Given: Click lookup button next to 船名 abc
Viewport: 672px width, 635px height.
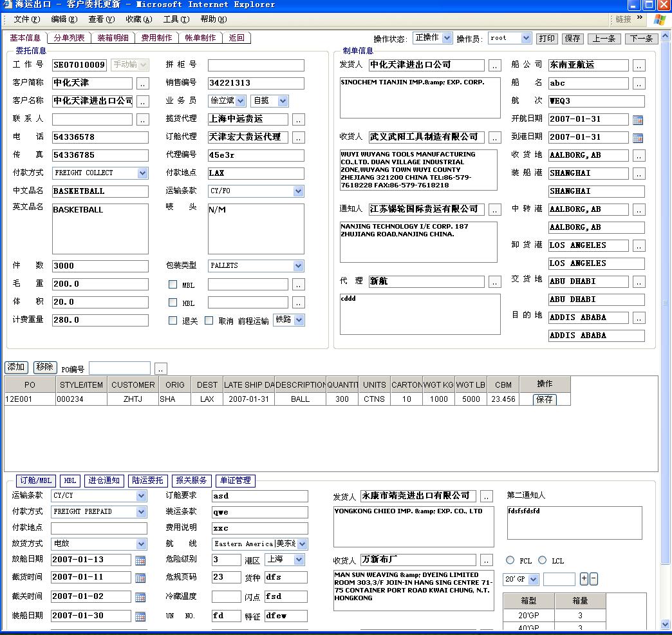Looking at the screenshot, I should (639, 84).
